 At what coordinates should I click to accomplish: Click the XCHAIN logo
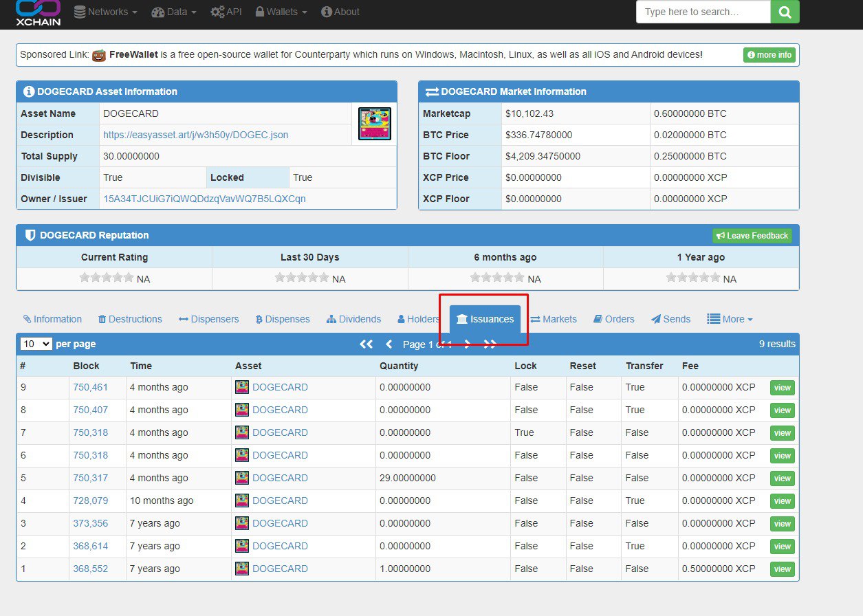pos(38,12)
